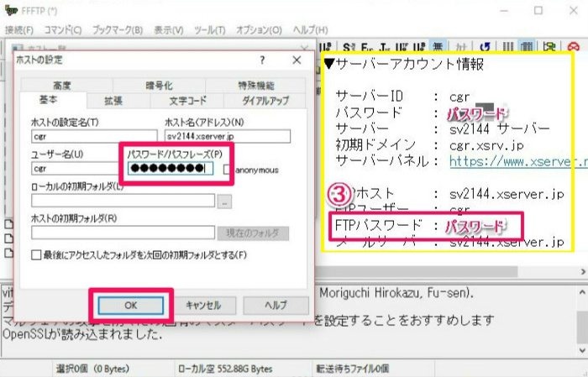Click the FFFTP app icon in title bar

point(11,10)
